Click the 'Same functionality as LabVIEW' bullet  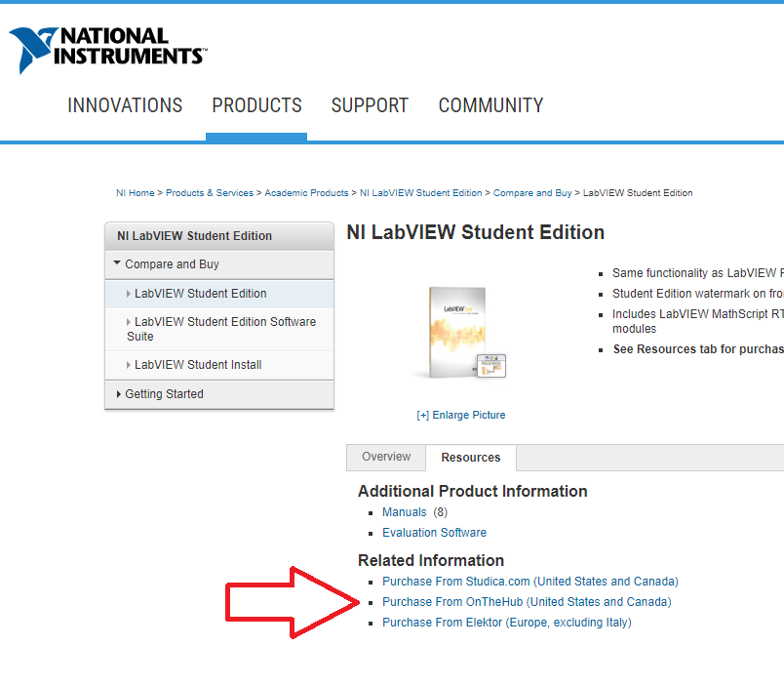pyautogui.click(x=698, y=273)
